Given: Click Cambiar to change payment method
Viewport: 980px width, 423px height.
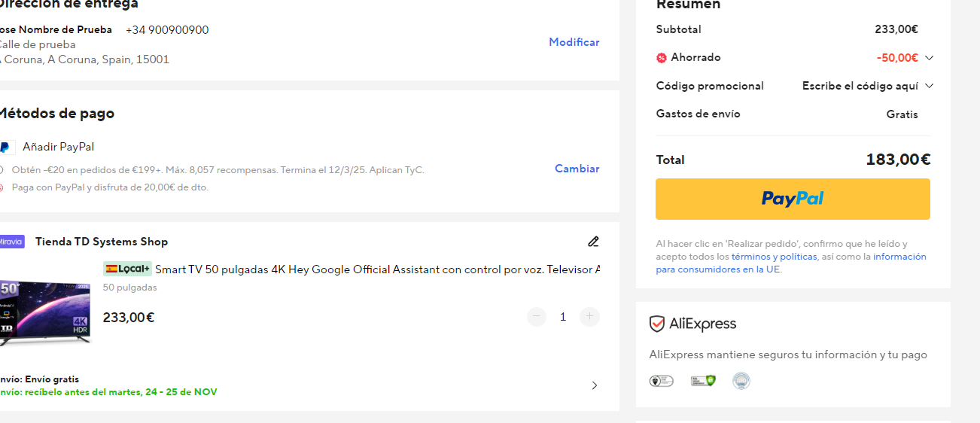Looking at the screenshot, I should pyautogui.click(x=577, y=169).
